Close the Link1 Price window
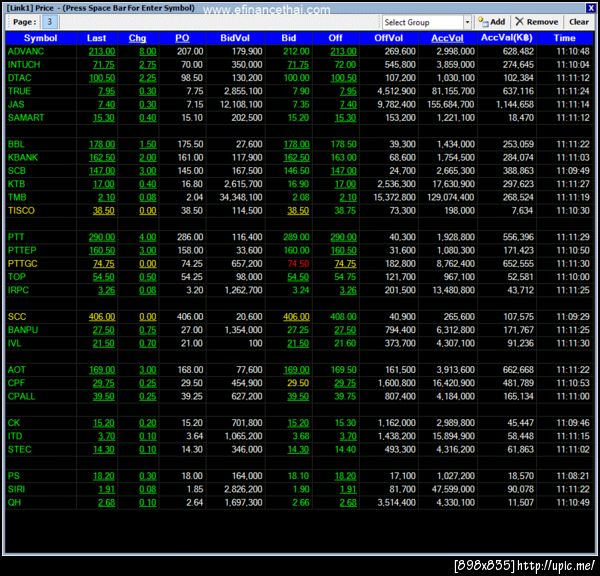The height and width of the screenshot is (576, 600). coord(590,8)
